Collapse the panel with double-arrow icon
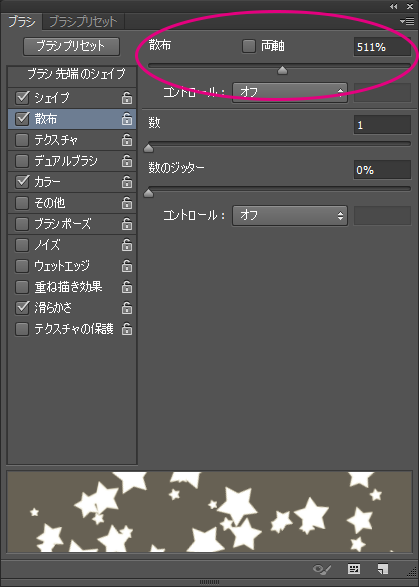419x587 pixels. 393,6
